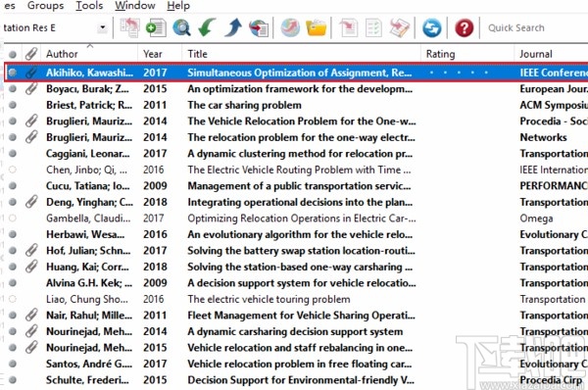Click the paperclip on the Hof, Julian row
588x390 pixels.
click(31, 250)
